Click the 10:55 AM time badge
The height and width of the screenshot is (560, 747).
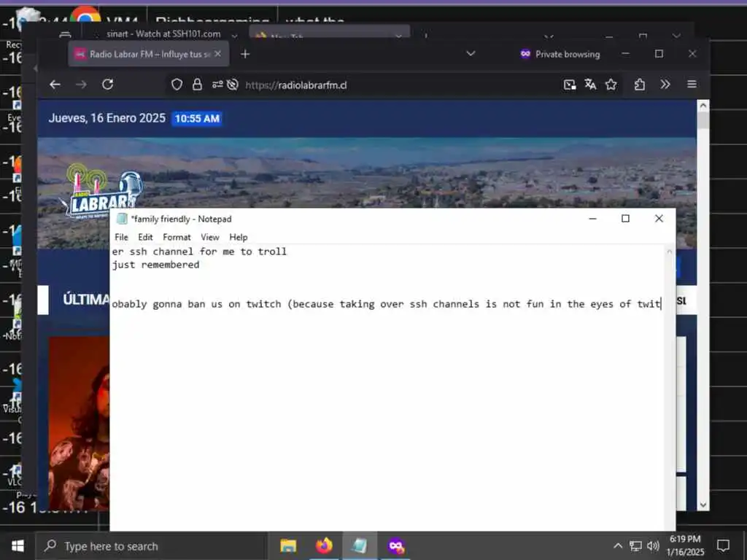197,119
